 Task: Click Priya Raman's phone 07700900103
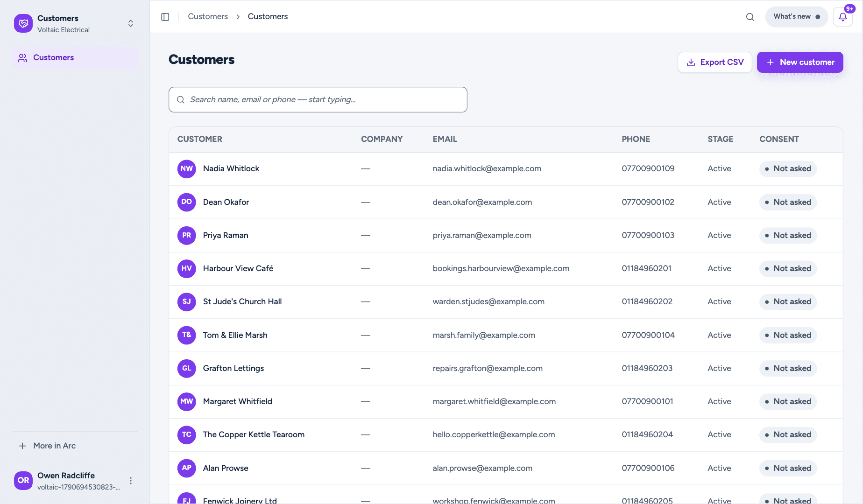click(648, 235)
